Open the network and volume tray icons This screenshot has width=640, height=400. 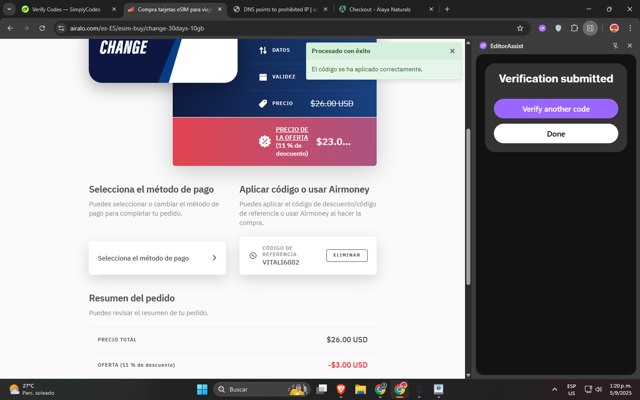(593, 389)
